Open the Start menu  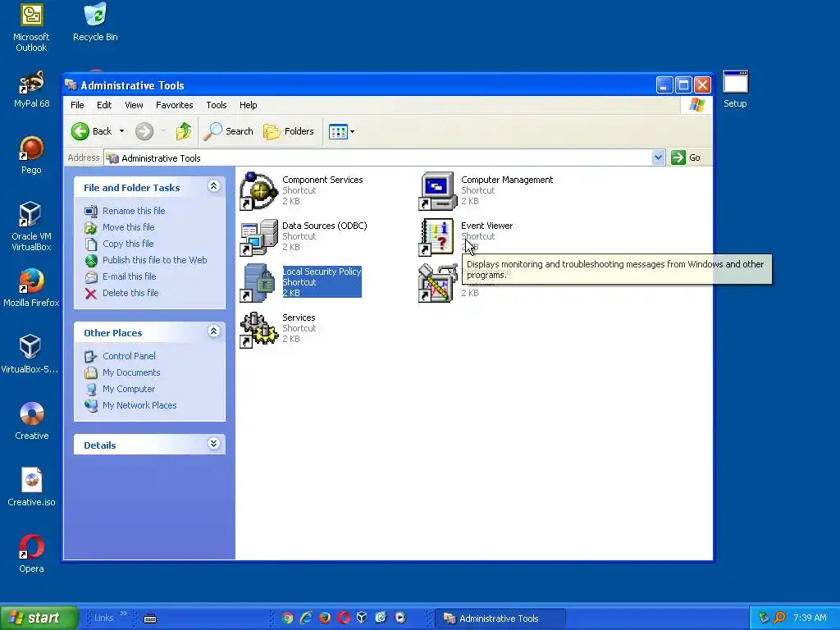point(39,618)
